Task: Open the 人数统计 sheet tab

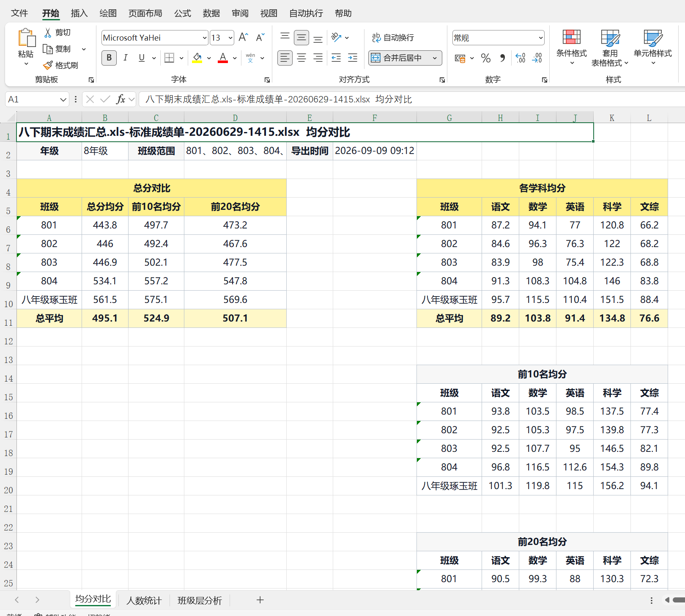Action: click(x=144, y=600)
